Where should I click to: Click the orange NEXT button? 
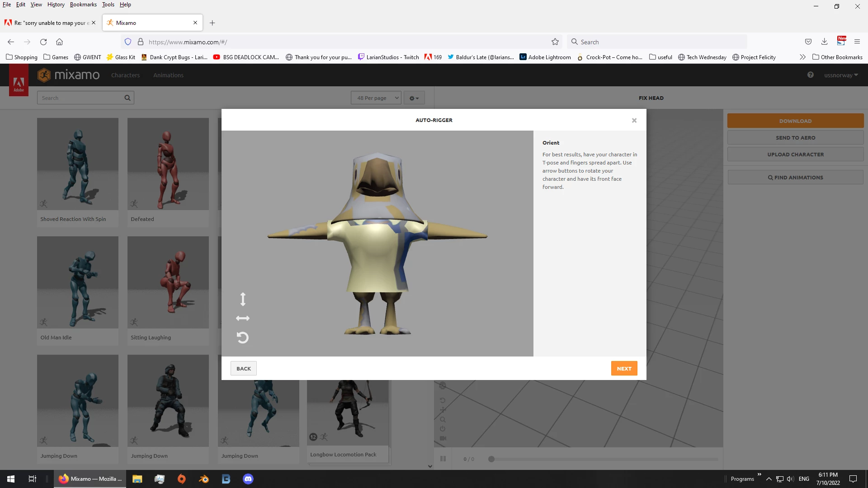(624, 369)
